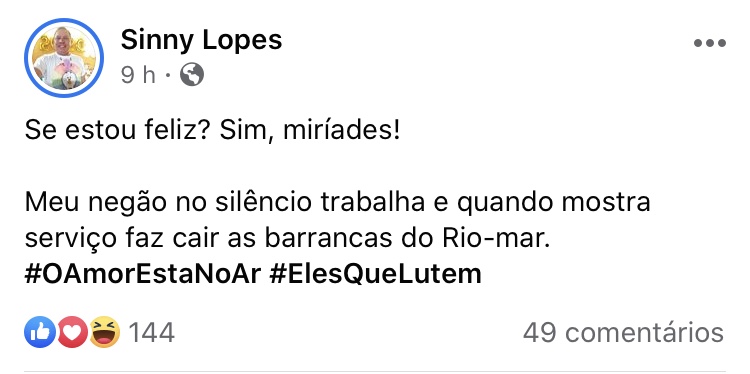The image size is (750, 374).
Task: Click the public globe privacy icon
Action: 192,75
